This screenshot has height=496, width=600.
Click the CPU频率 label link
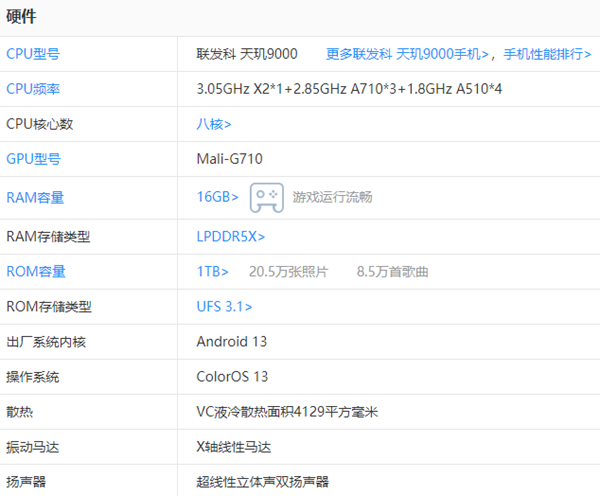click(33, 89)
